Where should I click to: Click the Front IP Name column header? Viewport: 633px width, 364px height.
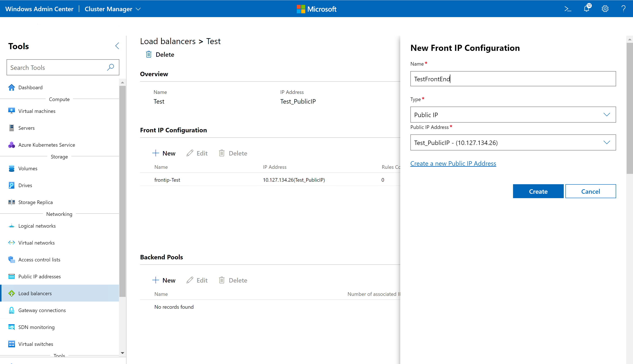tap(161, 167)
